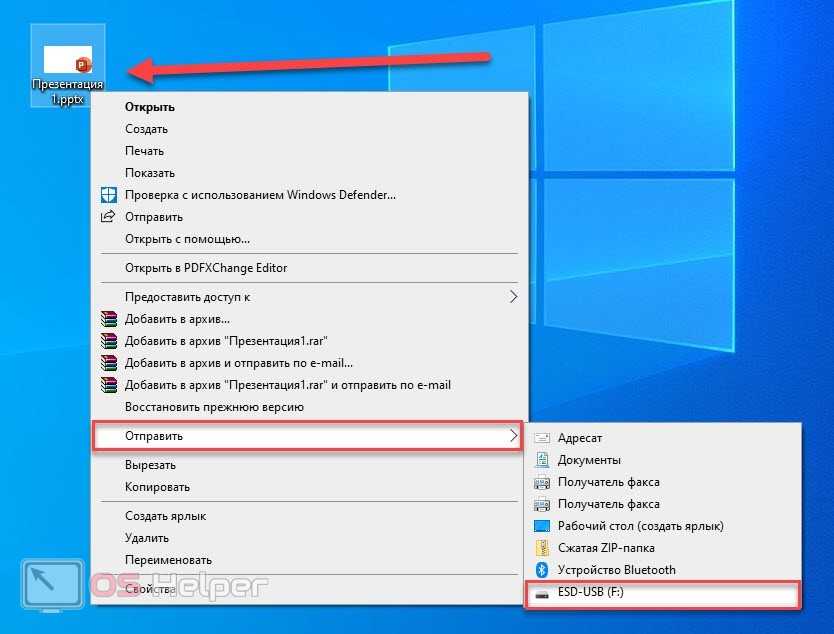Screen dimensions: 834x634
Task: Click the Документы document icon
Action: [542, 460]
